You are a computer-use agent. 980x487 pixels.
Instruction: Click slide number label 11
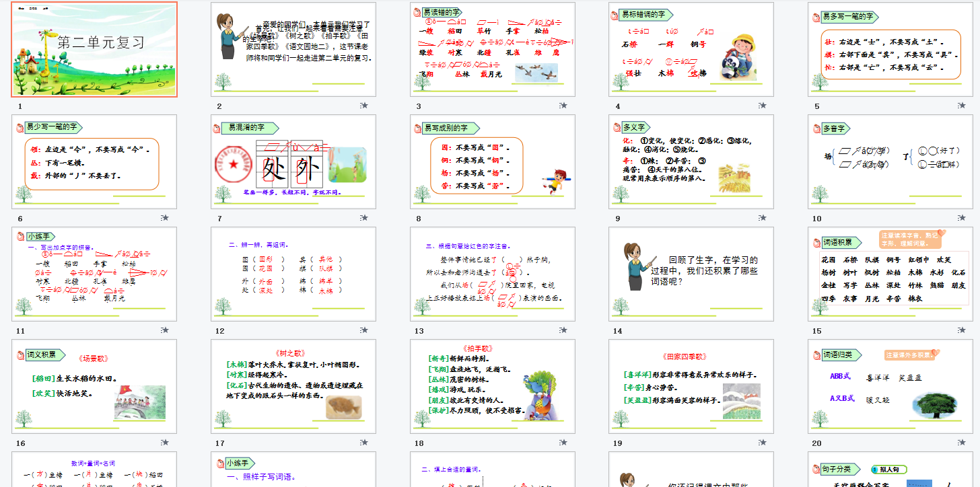tap(20, 331)
